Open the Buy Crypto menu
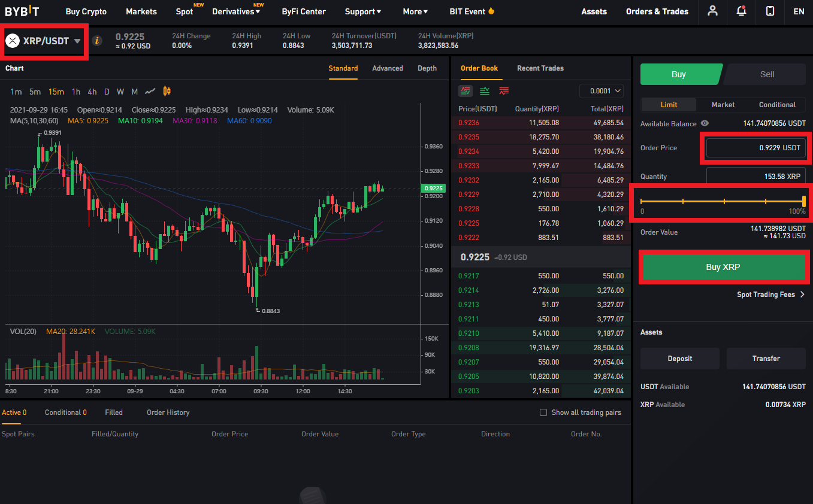 (86, 11)
